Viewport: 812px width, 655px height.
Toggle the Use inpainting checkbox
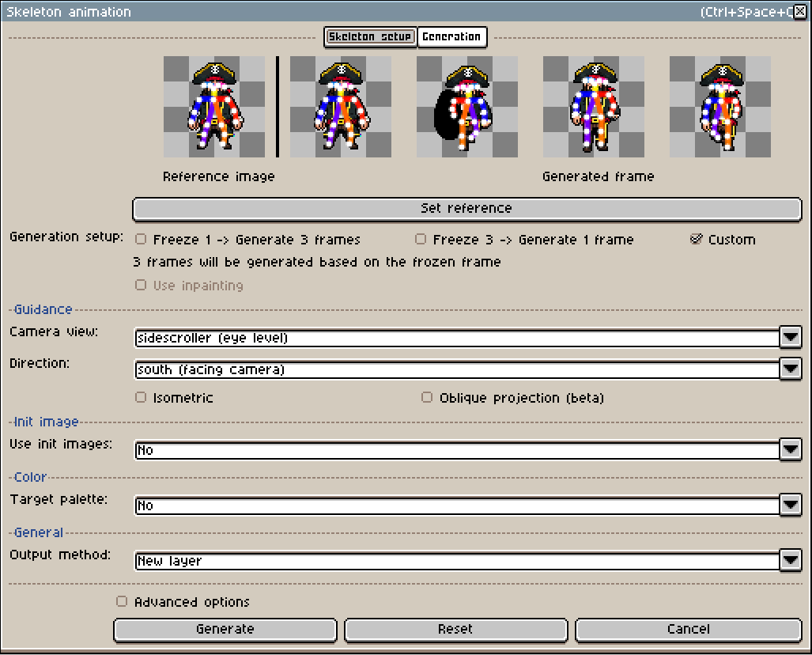(140, 285)
